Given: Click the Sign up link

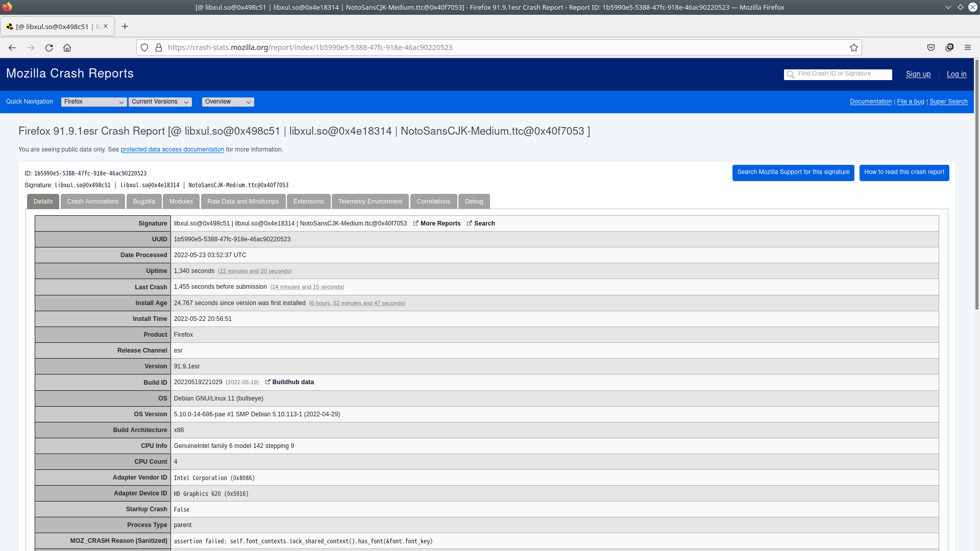Looking at the screenshot, I should click(918, 74).
